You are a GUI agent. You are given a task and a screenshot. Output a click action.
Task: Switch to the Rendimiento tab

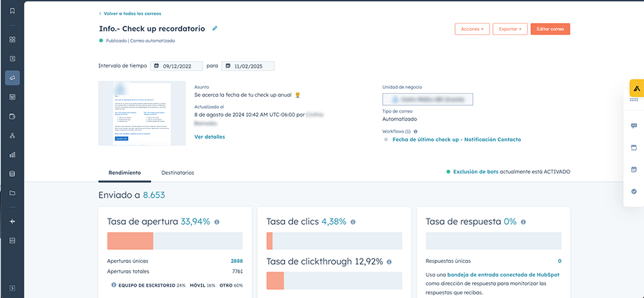125,173
